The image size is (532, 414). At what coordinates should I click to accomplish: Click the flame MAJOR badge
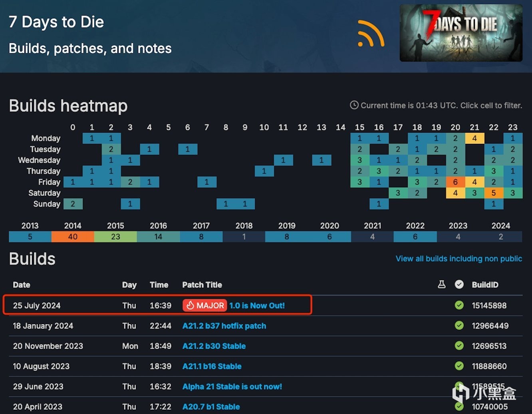[x=205, y=305]
